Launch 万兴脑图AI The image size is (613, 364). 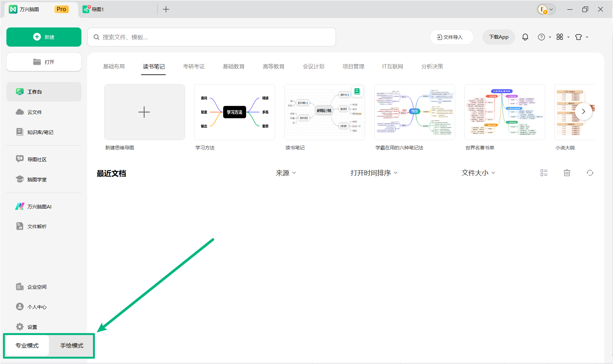click(x=44, y=207)
